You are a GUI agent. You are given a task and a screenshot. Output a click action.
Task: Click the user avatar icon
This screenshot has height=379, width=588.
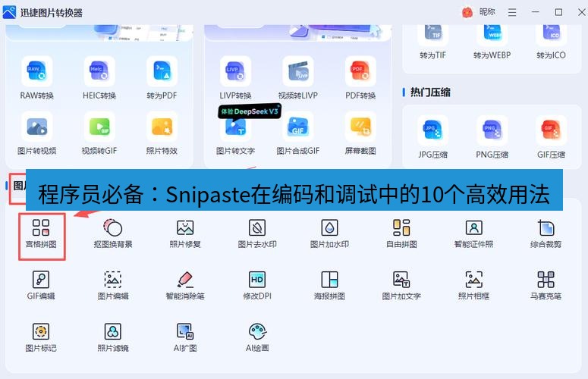(467, 12)
